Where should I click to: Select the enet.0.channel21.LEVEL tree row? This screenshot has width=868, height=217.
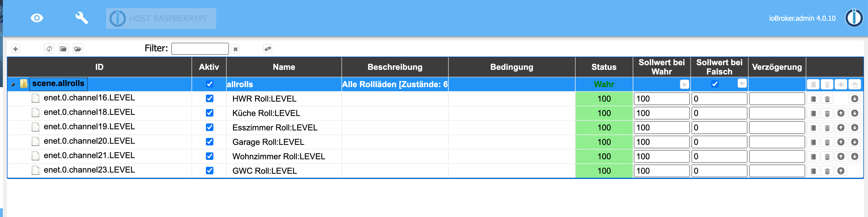coord(89,156)
